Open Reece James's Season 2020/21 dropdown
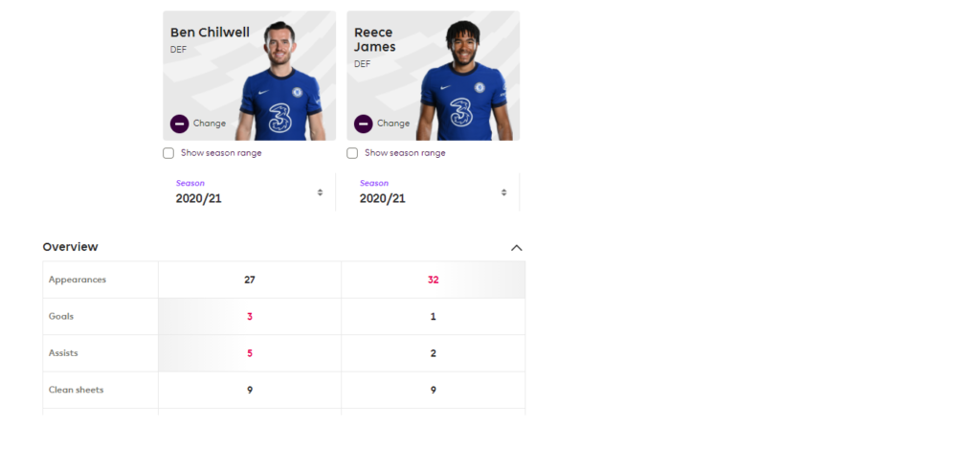This screenshot has width=980, height=449. coord(434,192)
